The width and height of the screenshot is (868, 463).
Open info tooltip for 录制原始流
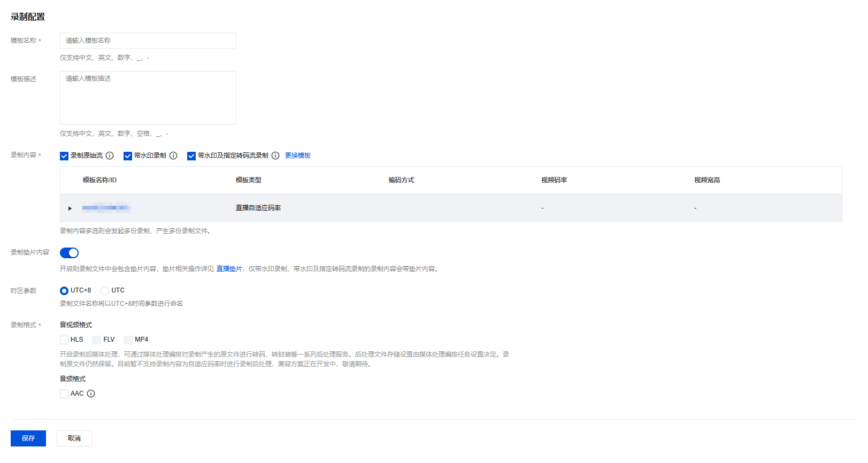(x=110, y=156)
